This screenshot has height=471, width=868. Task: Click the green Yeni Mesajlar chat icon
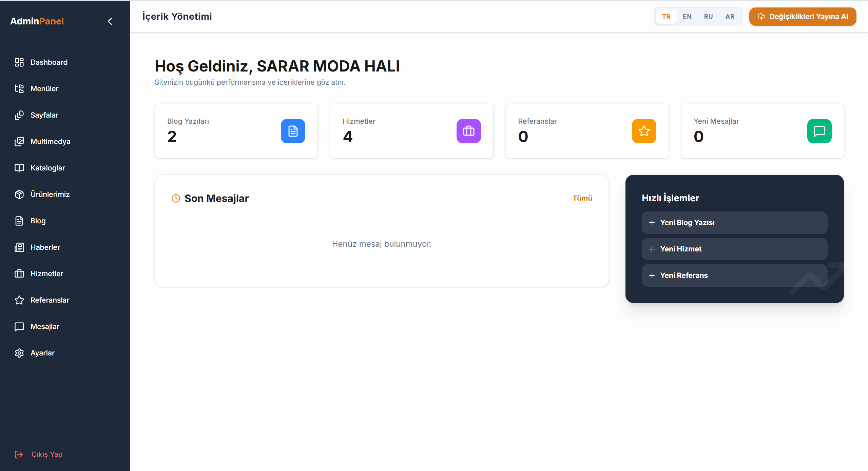pos(819,131)
